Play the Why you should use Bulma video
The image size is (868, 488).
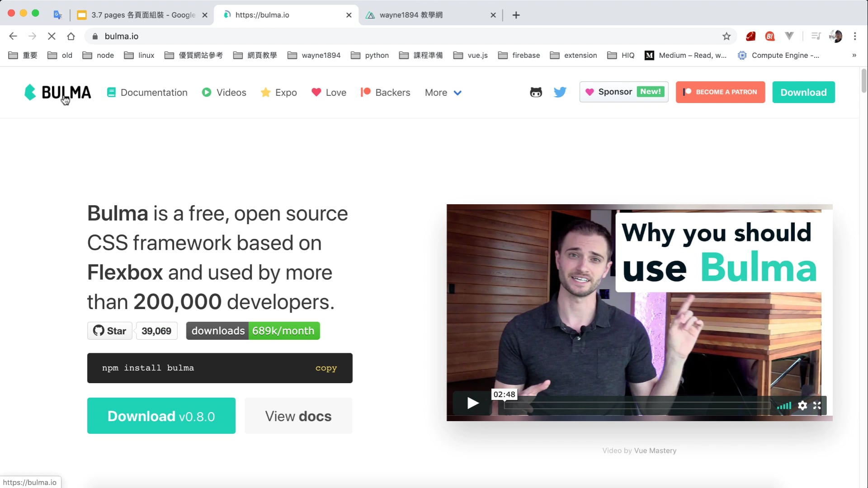pos(472,403)
